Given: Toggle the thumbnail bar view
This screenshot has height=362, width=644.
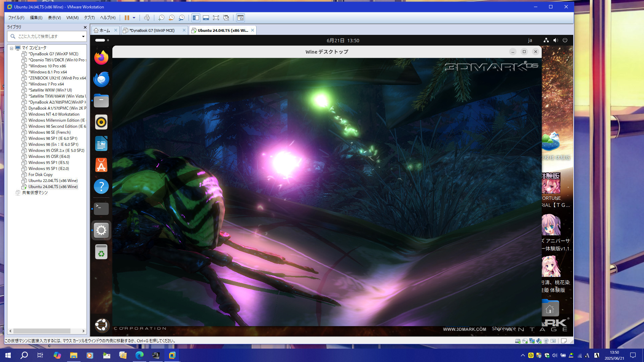Looking at the screenshot, I should 206,18.
